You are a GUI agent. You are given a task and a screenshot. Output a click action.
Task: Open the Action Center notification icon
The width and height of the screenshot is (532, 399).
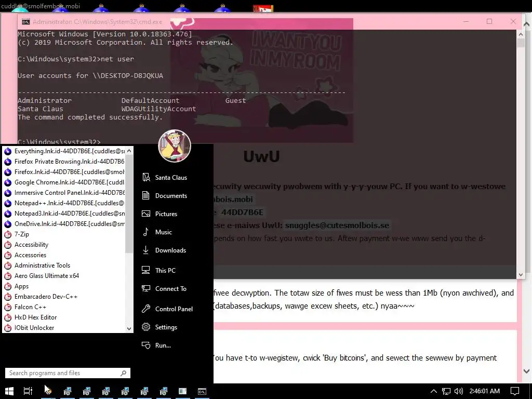pos(515,391)
